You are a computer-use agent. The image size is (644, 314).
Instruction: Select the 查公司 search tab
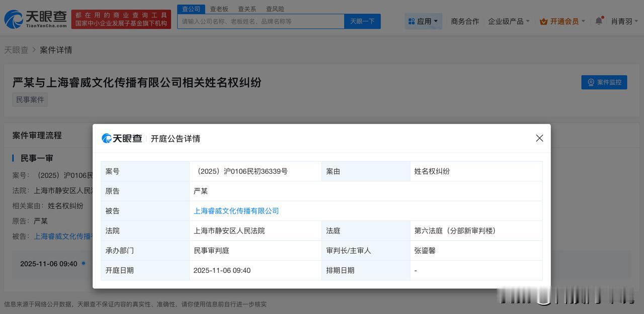tap(191, 9)
